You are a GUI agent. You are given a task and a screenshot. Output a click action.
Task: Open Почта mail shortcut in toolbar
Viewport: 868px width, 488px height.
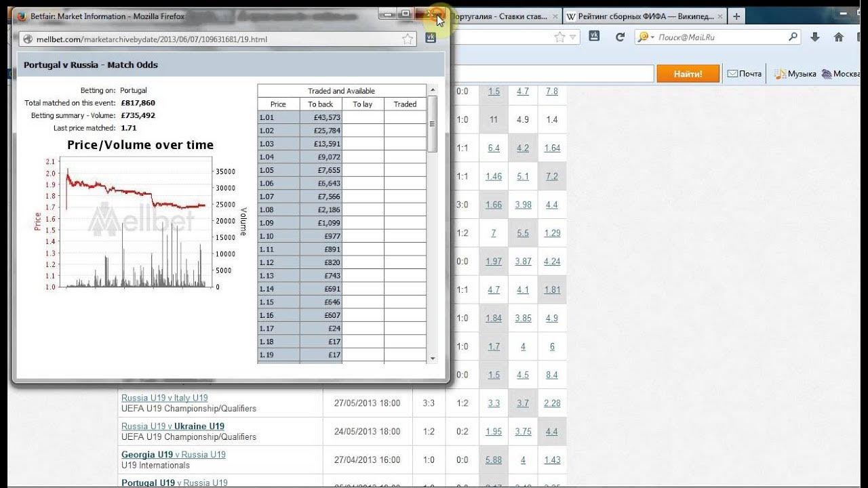[745, 74]
